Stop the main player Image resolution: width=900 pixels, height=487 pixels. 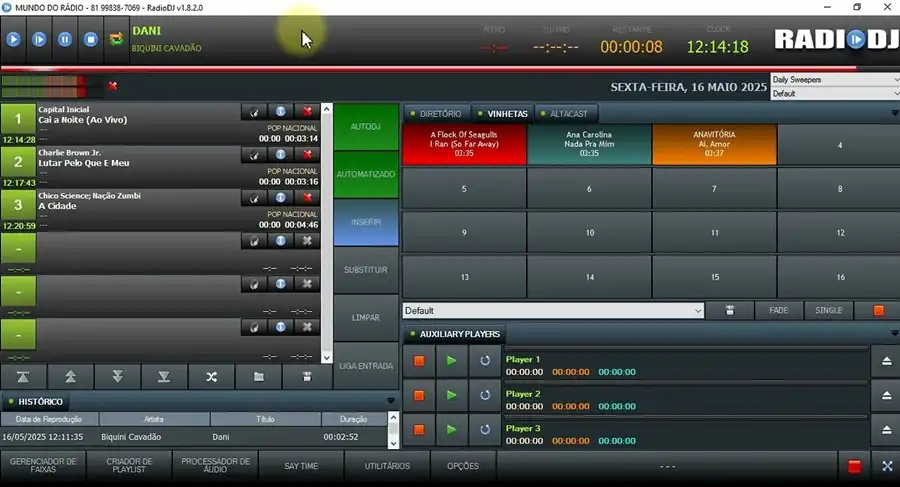(x=91, y=39)
